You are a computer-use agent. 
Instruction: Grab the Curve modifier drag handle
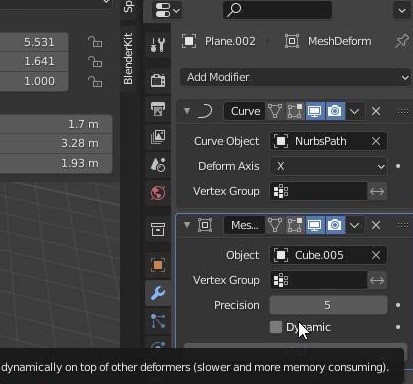[403, 111]
